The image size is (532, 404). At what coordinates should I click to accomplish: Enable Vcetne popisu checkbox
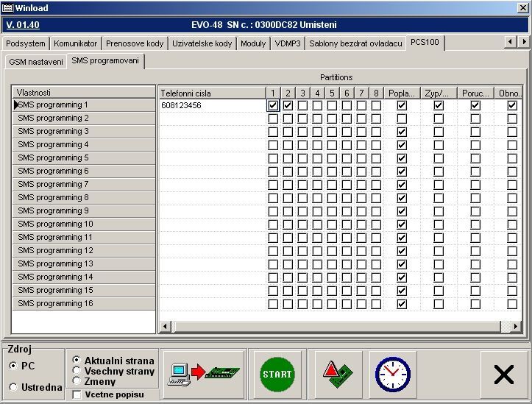pyautogui.click(x=78, y=394)
